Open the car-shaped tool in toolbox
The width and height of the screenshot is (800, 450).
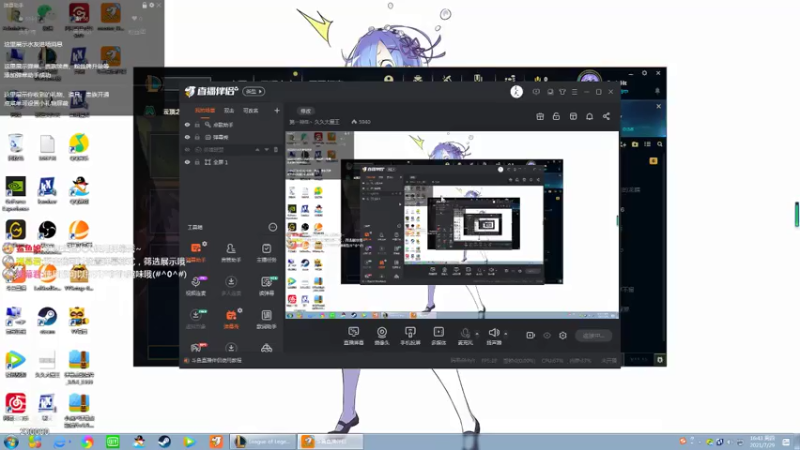tap(266, 348)
